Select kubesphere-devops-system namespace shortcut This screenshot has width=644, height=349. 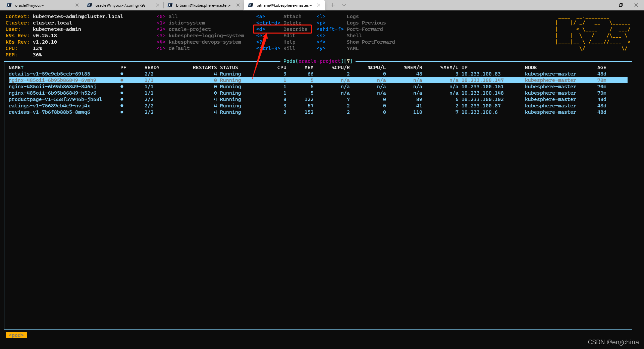coord(199,42)
